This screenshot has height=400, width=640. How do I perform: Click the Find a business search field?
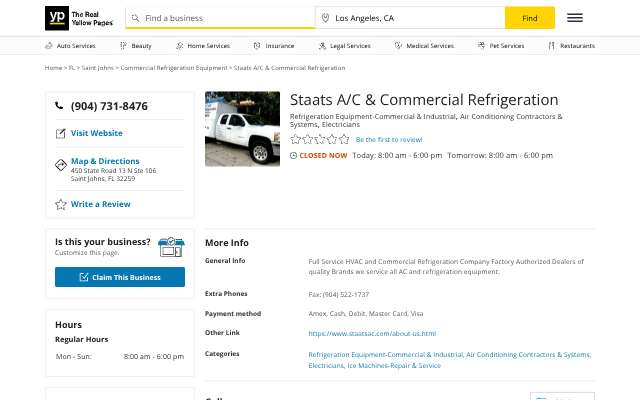pyautogui.click(x=220, y=18)
